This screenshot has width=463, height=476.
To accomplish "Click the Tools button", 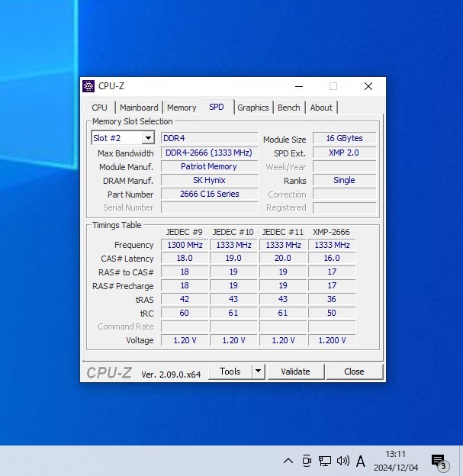I will [230, 371].
